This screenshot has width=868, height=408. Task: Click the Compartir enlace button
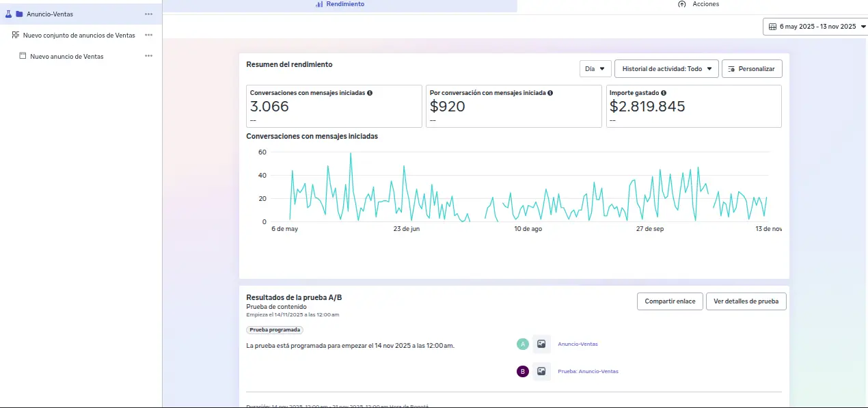click(669, 301)
